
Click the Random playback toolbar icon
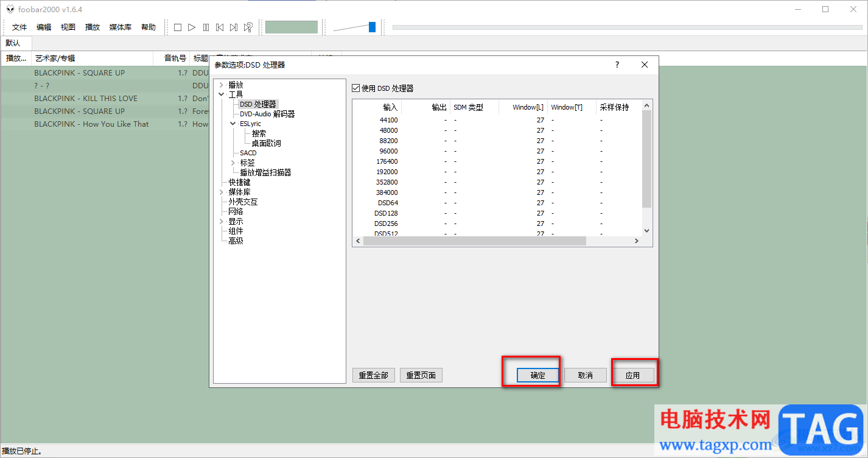(248, 27)
